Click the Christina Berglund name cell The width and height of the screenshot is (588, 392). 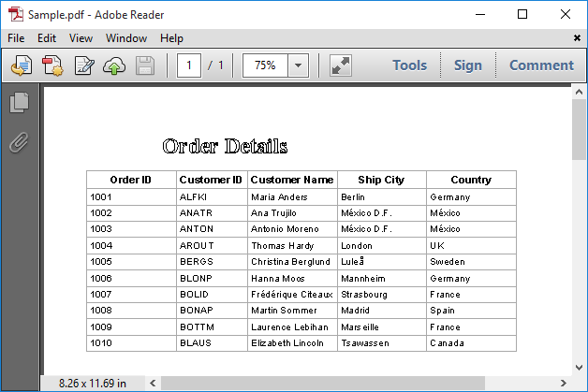tap(290, 262)
